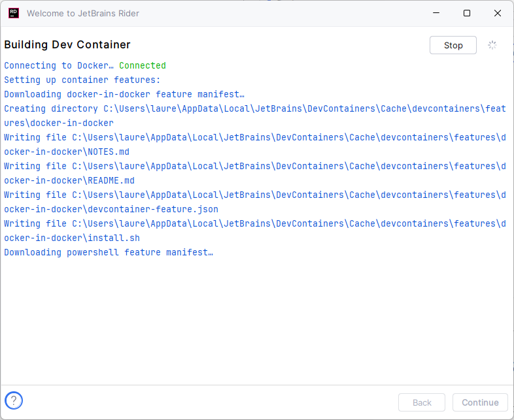Image resolution: width=514 pixels, height=420 pixels.
Task: Click the disabled Continue button
Action: (480, 402)
